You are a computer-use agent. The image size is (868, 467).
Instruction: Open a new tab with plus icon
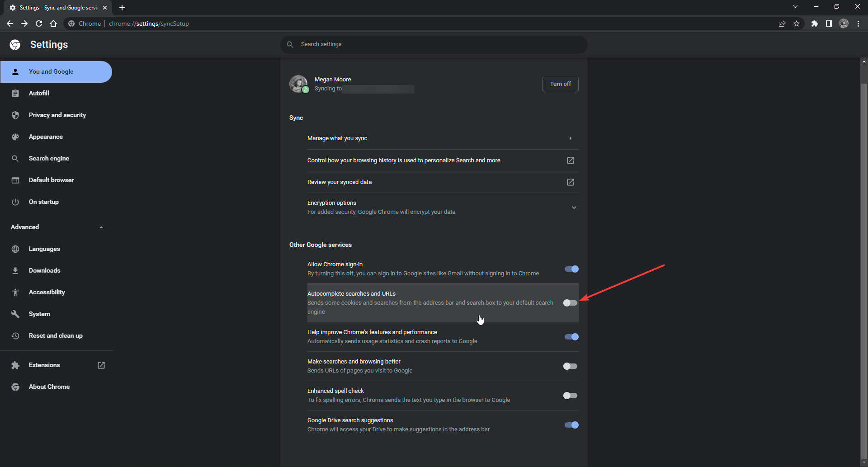(x=122, y=8)
